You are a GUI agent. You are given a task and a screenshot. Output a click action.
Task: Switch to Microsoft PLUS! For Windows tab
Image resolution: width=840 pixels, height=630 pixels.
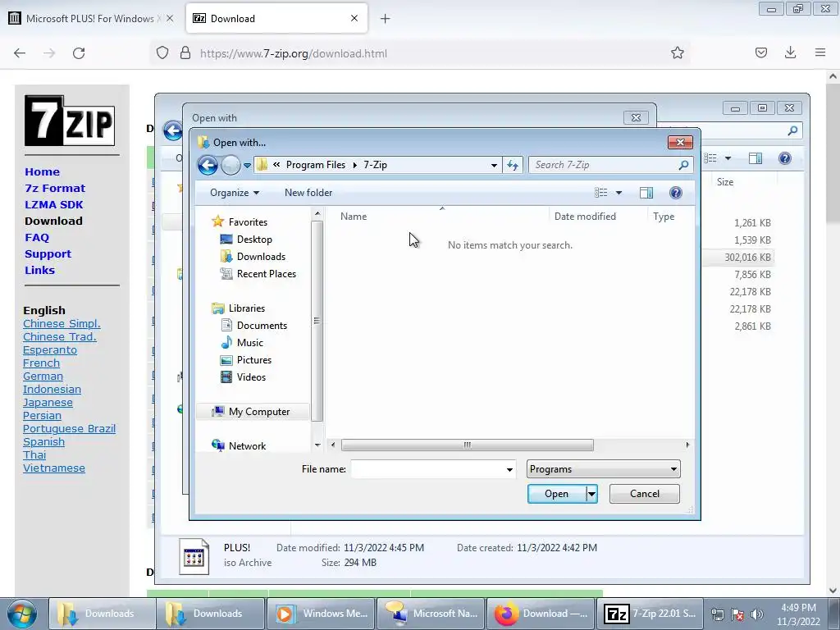tap(90, 19)
